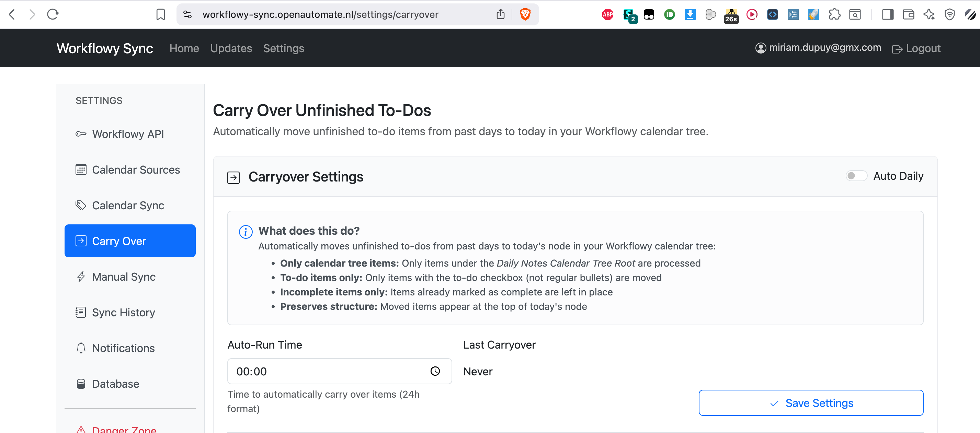This screenshot has height=433, width=980.
Task: Open the Home nav link
Action: pos(184,49)
